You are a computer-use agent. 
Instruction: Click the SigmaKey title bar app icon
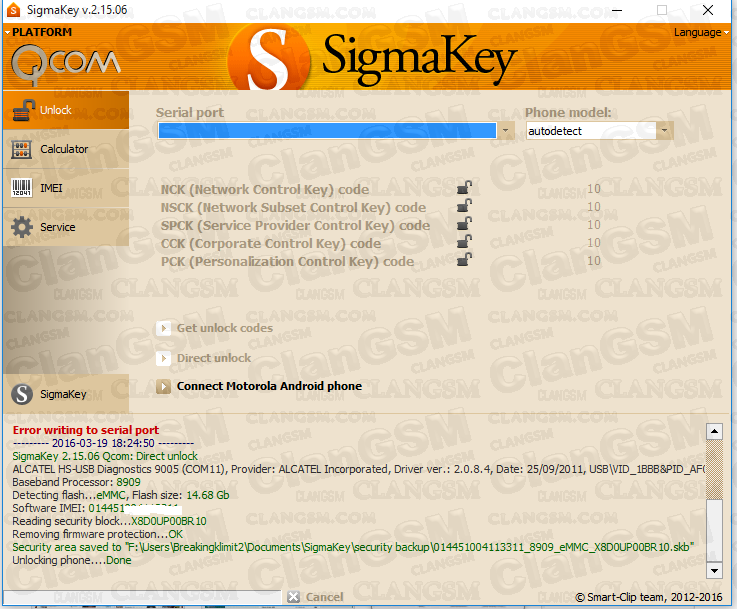14,9
